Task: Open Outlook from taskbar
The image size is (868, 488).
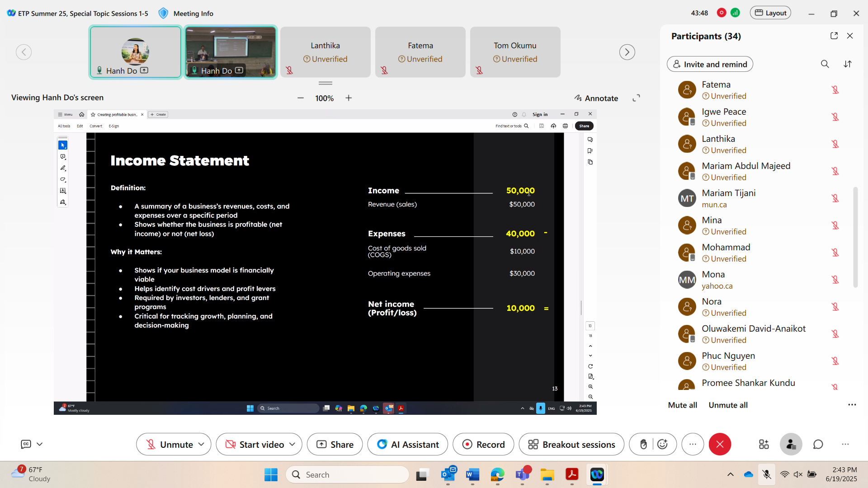Action: pos(448,474)
